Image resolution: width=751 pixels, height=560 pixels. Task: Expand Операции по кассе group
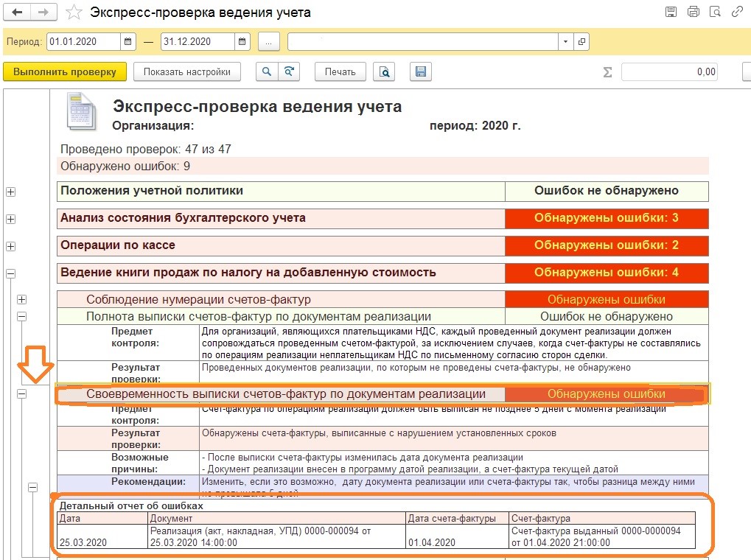(x=10, y=246)
